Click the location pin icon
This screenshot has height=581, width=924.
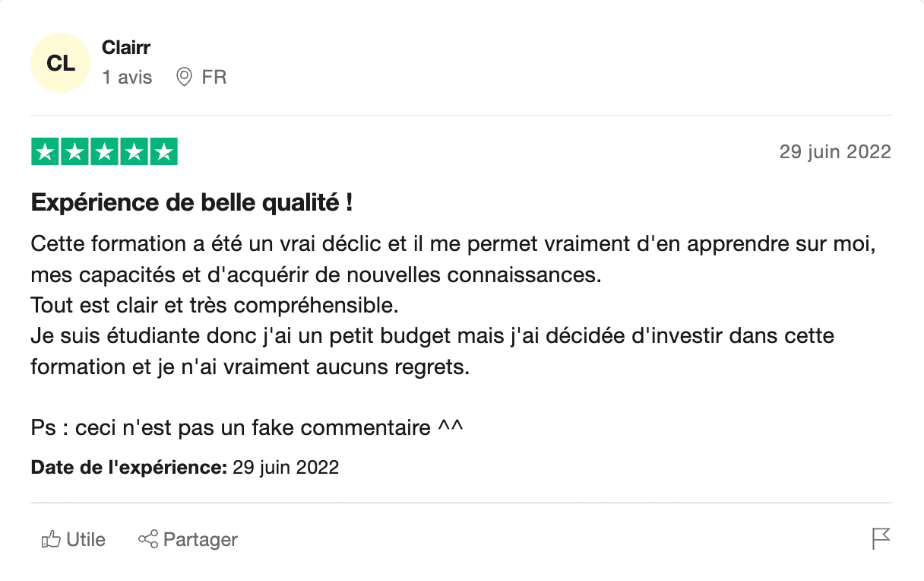184,77
